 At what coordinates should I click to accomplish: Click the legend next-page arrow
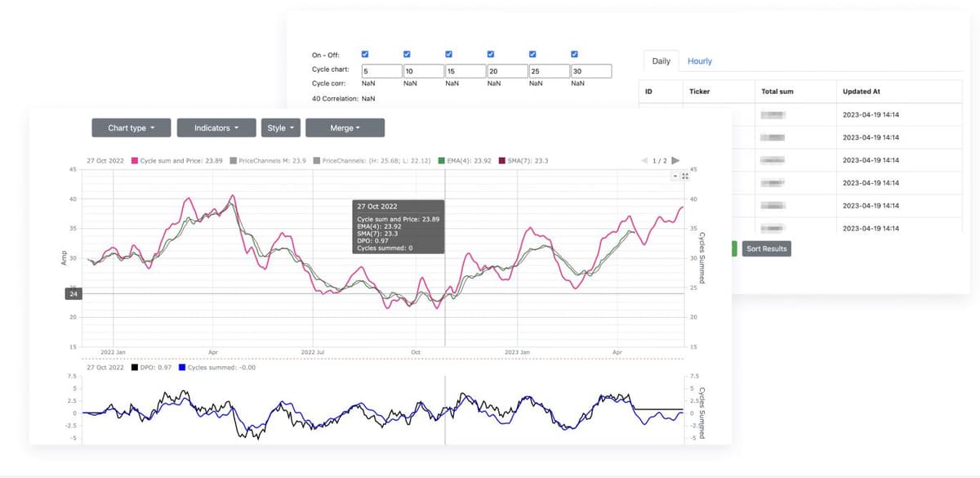click(675, 160)
